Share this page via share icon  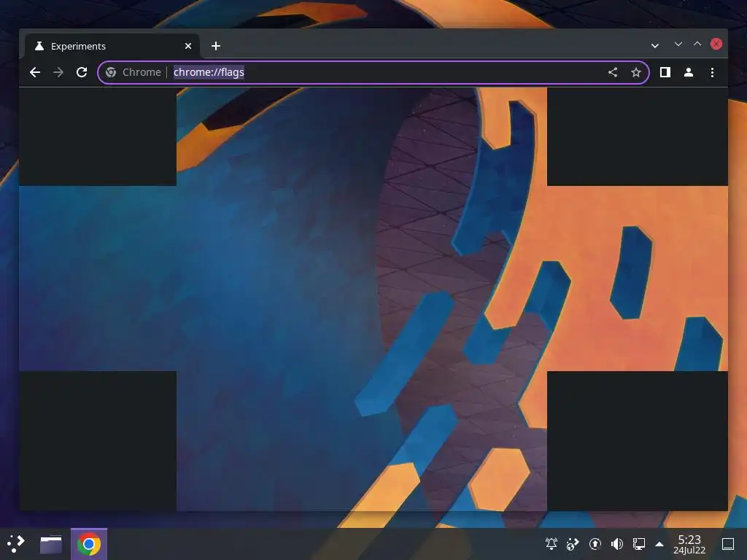613,72
